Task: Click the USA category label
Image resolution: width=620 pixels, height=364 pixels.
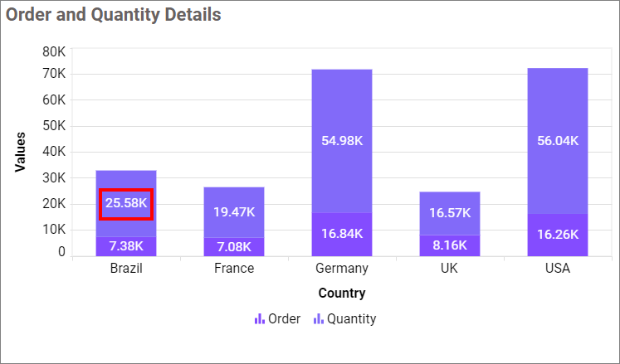Action: (558, 269)
